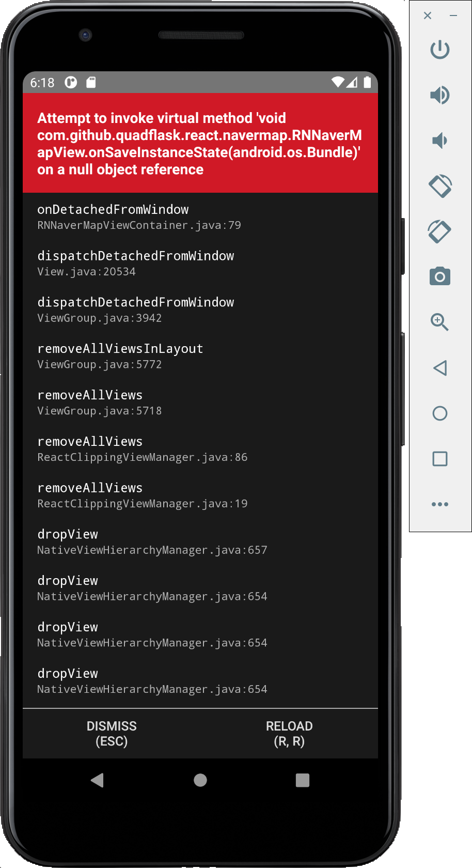The height and width of the screenshot is (868, 472).
Task: Select the onDetachedFromWindow stack trace entry
Action: pos(113,209)
